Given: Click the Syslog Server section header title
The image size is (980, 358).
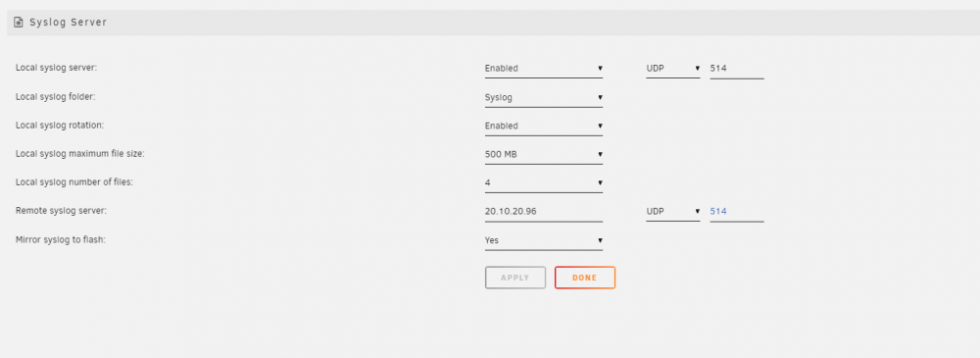Looking at the screenshot, I should click(69, 23).
